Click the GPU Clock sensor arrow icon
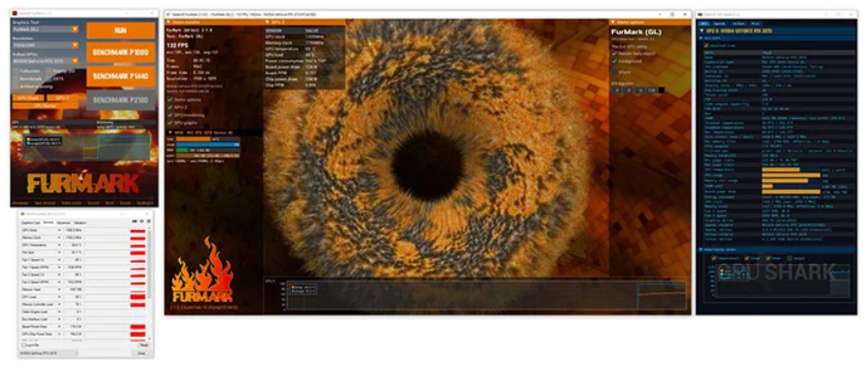Viewport: 868px width, 372px height. coord(58,230)
